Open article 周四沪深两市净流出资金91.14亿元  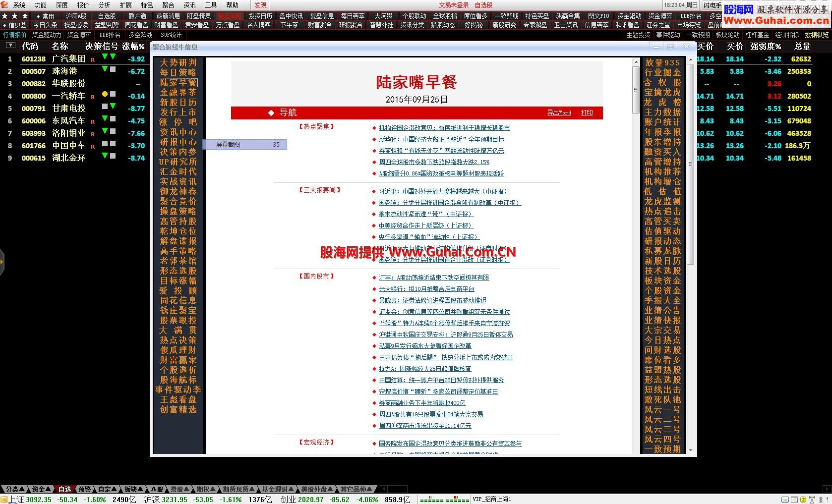(x=425, y=426)
